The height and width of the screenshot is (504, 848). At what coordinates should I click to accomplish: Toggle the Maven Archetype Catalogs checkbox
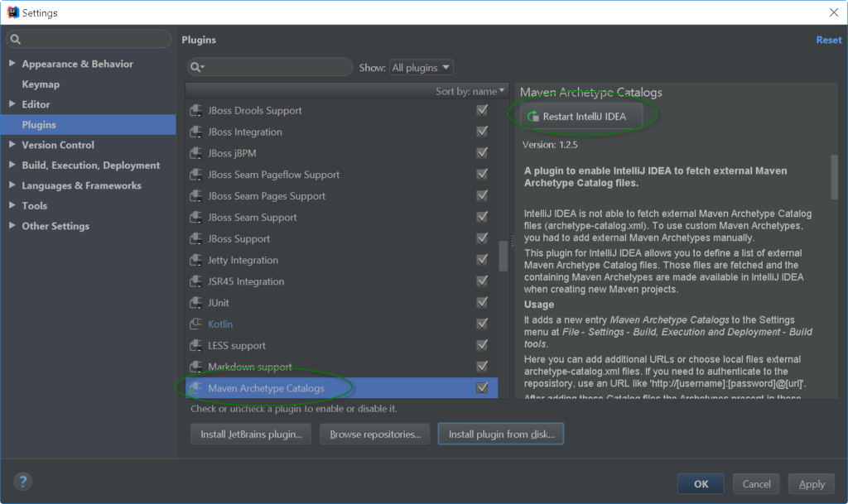coord(482,388)
